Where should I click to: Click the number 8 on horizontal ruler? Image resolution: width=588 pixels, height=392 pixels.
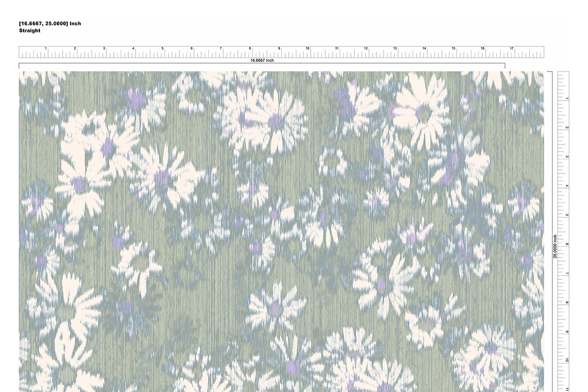click(x=250, y=49)
